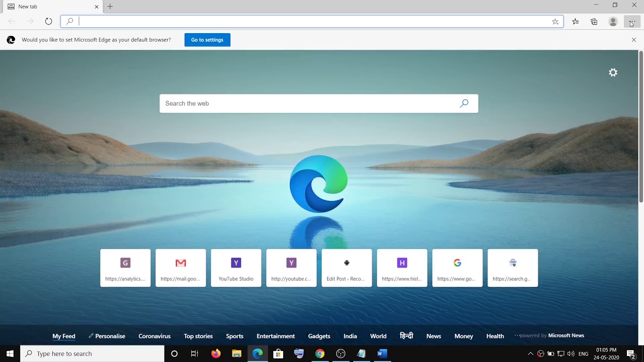Select the World news tab
The image size is (644, 362).
(x=378, y=336)
